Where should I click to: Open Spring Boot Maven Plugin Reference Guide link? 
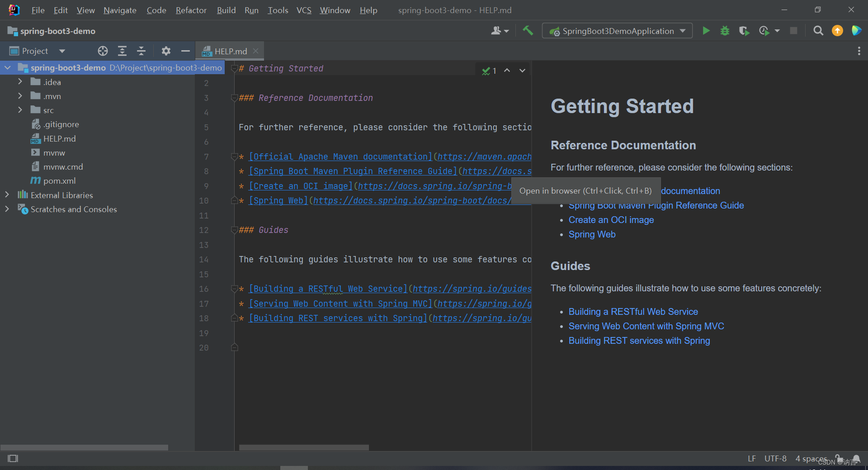coord(656,205)
